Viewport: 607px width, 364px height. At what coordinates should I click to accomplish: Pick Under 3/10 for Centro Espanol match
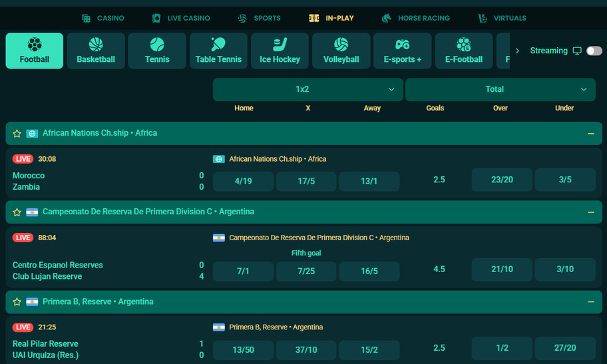coord(565,270)
